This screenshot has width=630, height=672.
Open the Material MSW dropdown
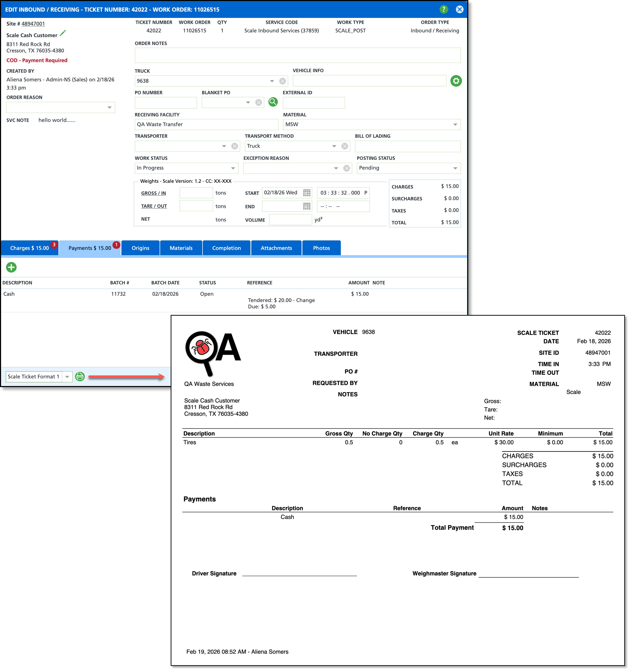pyautogui.click(x=455, y=125)
